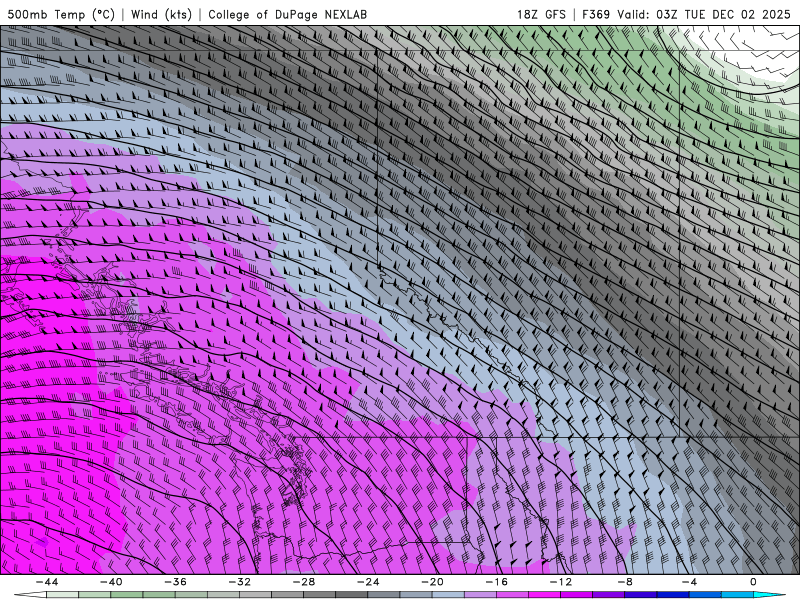
Task: Click the -4 color scale label
Action: pyautogui.click(x=690, y=582)
